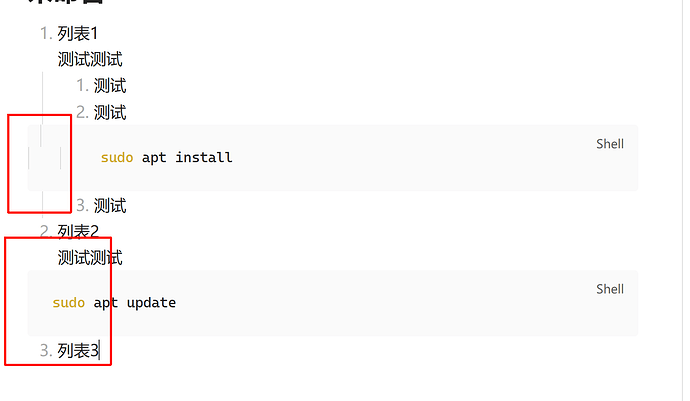Click the first nested 测试 item
This screenshot has height=401, width=690.
click(x=110, y=86)
